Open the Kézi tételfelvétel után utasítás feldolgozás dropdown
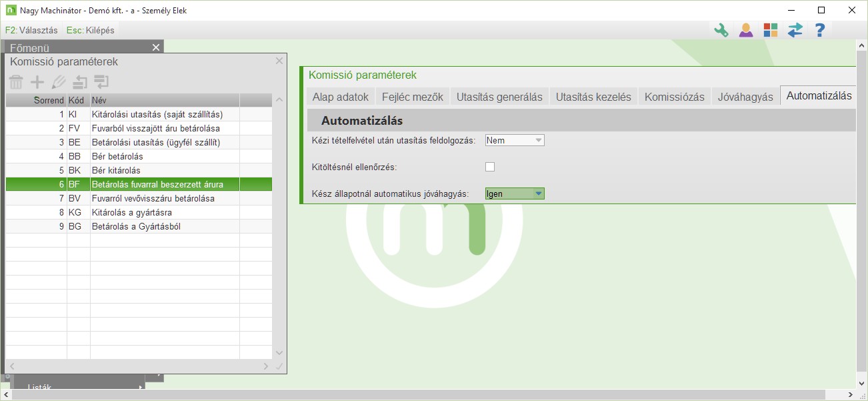868x401 pixels. click(515, 140)
